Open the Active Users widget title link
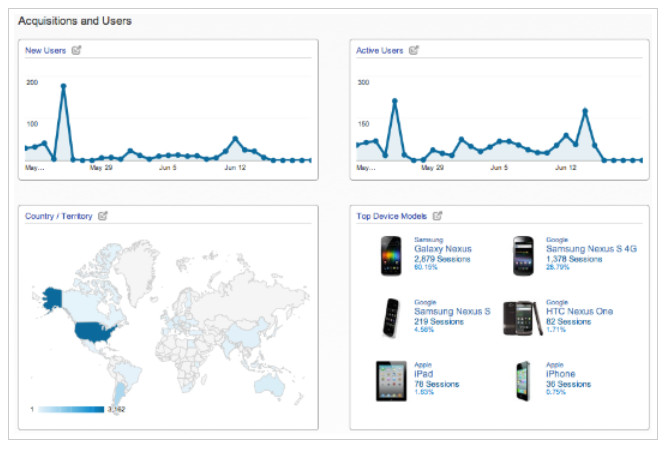This screenshot has width=667, height=451. pos(380,49)
